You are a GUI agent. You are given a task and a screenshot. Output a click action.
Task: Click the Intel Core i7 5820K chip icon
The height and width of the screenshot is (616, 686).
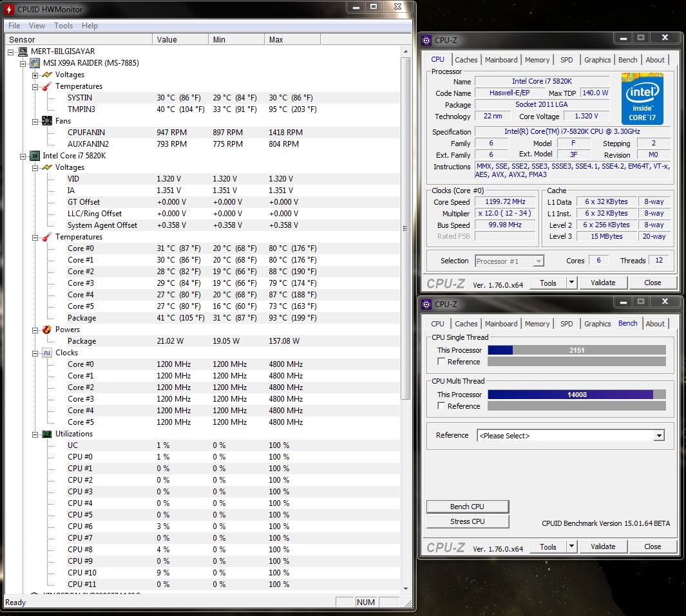35,156
